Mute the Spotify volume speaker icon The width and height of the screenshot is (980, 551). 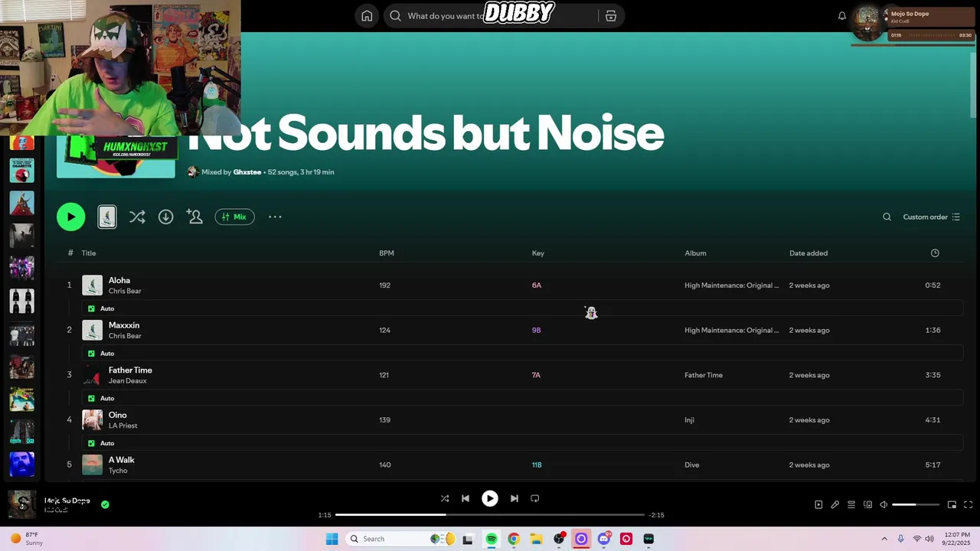884,504
